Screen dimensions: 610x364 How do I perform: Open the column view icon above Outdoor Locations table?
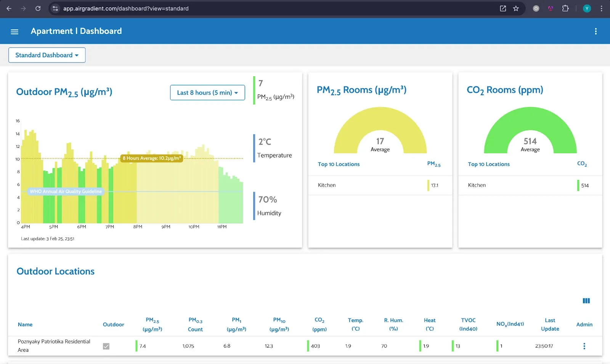pyautogui.click(x=586, y=301)
